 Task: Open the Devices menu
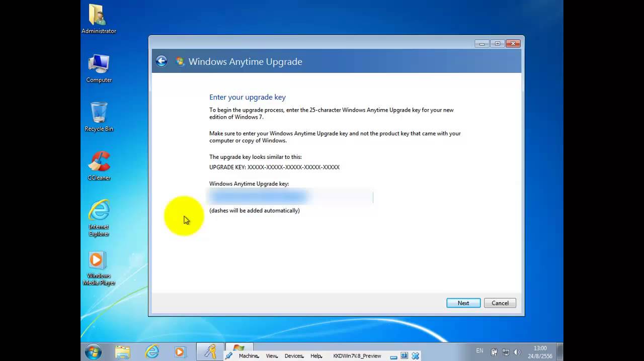(x=294, y=356)
